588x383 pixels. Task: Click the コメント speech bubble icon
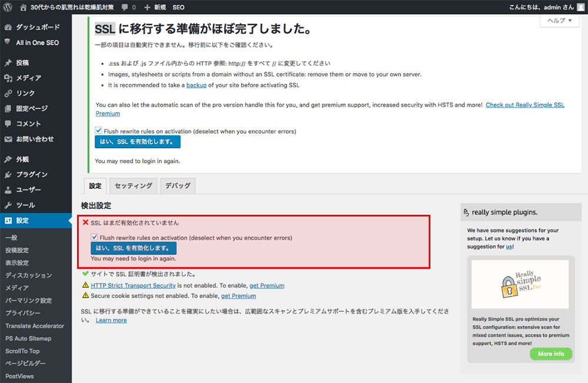[x=8, y=124]
